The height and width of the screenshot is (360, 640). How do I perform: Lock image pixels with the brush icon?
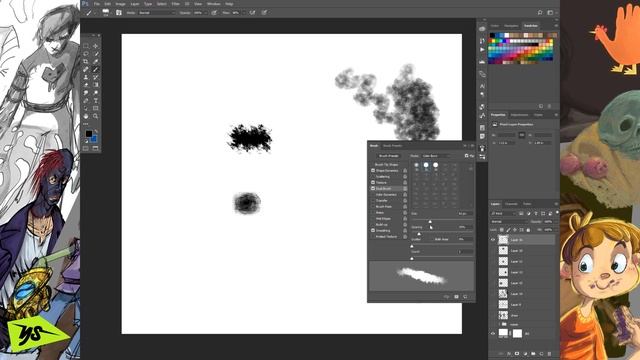pos(508,230)
